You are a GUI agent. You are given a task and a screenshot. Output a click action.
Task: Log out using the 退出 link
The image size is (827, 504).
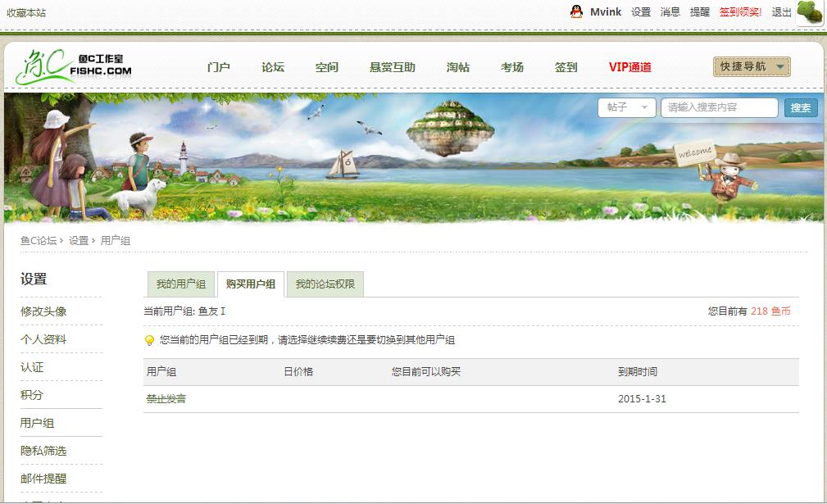(x=781, y=12)
